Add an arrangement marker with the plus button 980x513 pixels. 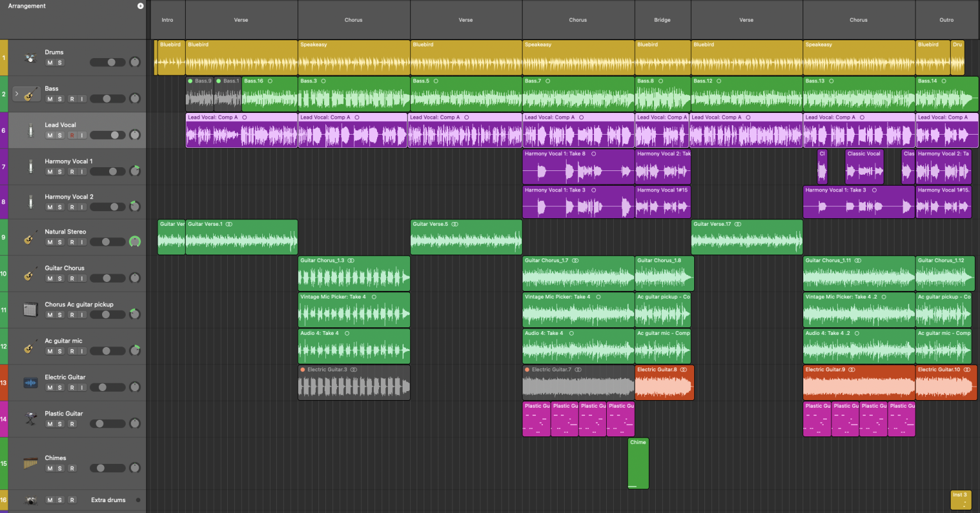tap(140, 6)
